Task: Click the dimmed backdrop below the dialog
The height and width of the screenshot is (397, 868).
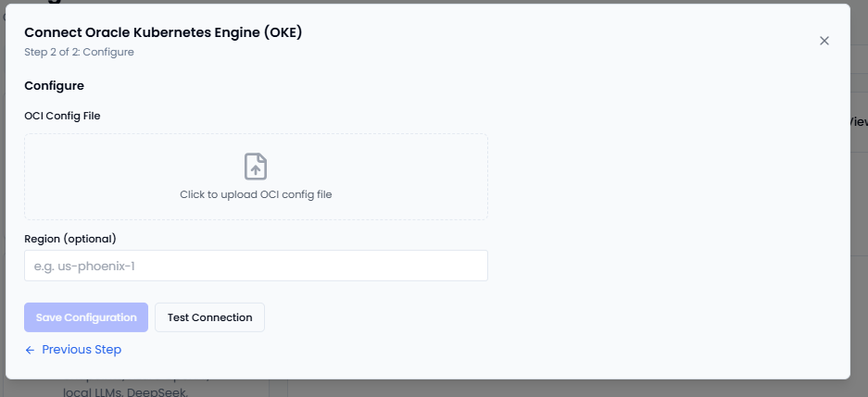Action: 556,389
